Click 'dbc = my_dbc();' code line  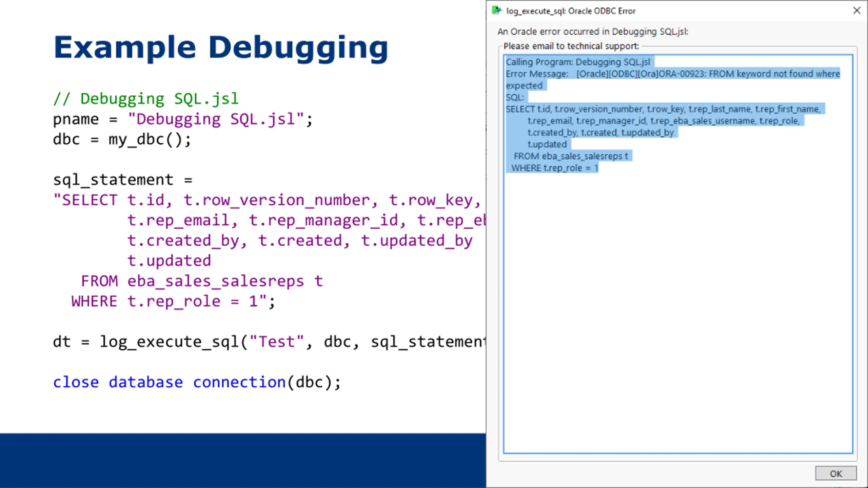122,140
